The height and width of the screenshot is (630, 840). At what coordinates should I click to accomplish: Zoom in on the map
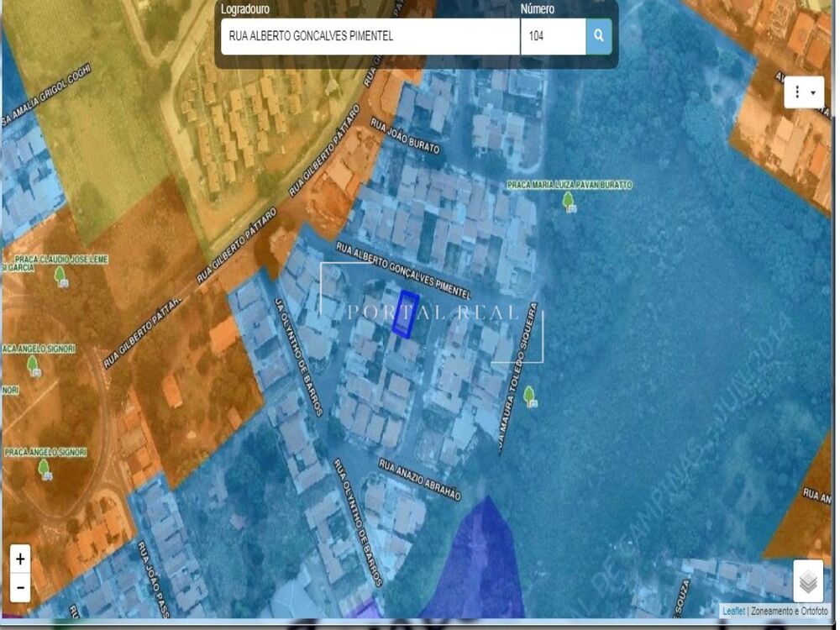click(x=20, y=559)
